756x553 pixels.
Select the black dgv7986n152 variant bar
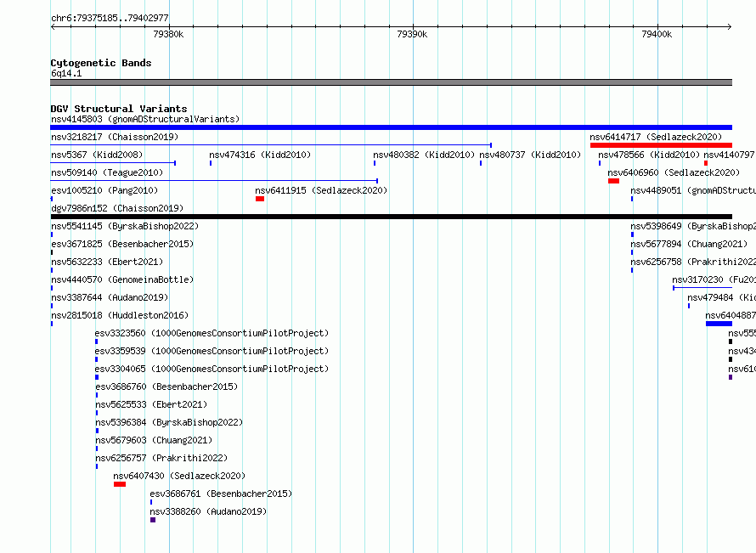[x=391, y=217]
